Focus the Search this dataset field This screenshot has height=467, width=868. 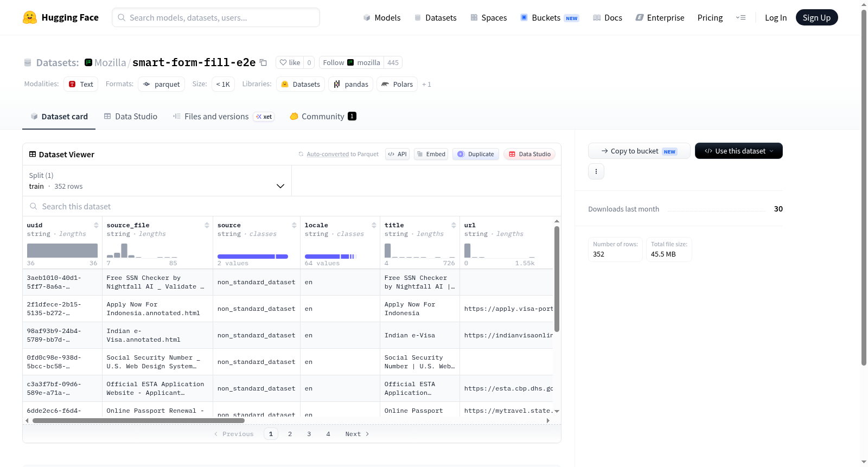point(292,206)
